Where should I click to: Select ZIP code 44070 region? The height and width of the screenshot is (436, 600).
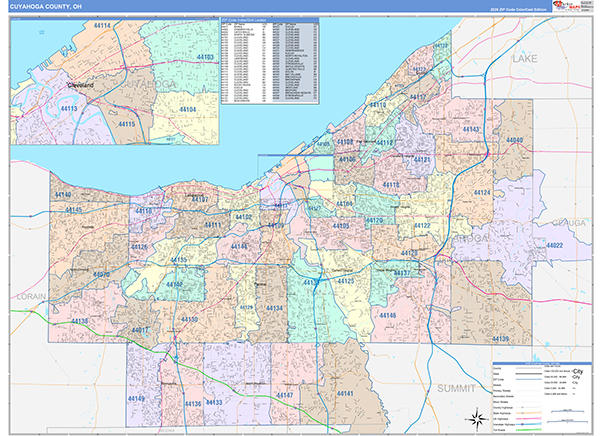pyautogui.click(x=101, y=275)
